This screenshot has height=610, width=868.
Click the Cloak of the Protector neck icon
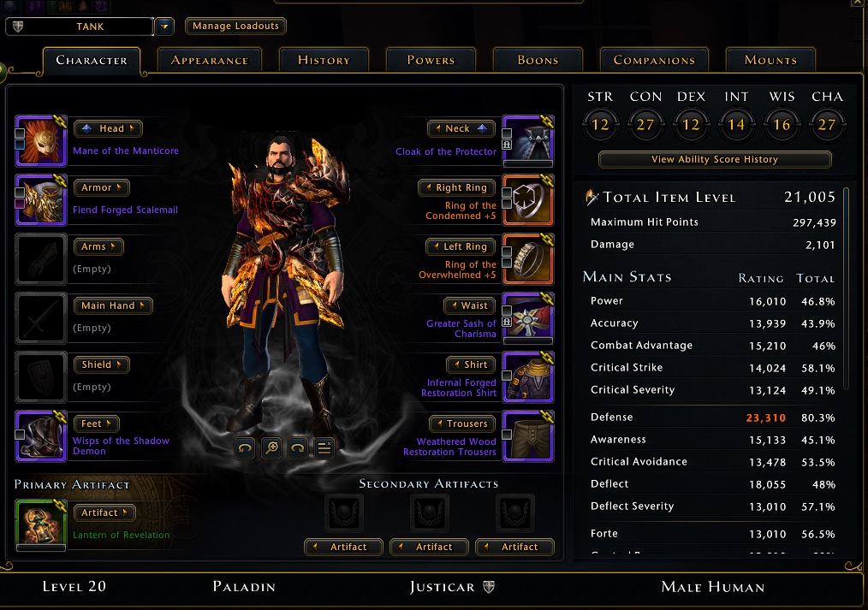point(528,141)
